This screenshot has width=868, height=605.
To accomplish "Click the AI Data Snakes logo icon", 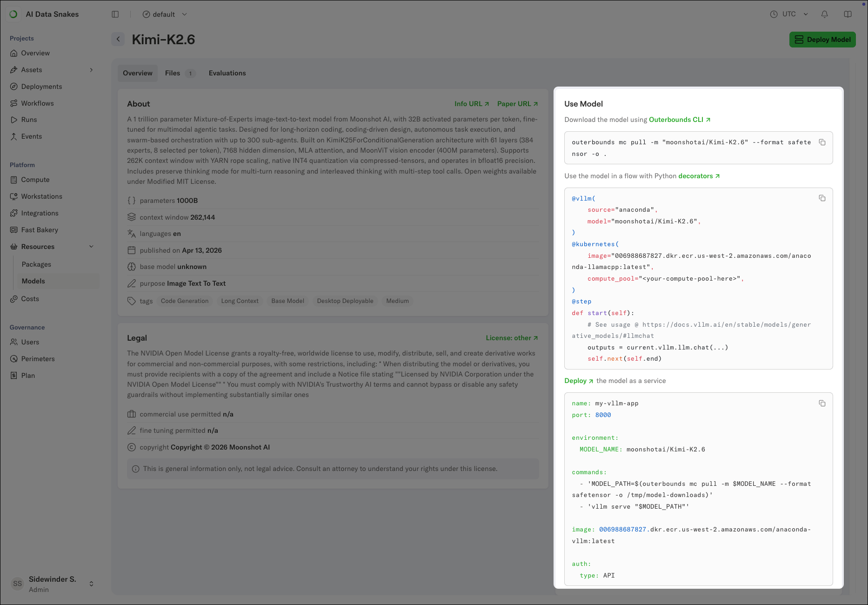I will pos(13,14).
